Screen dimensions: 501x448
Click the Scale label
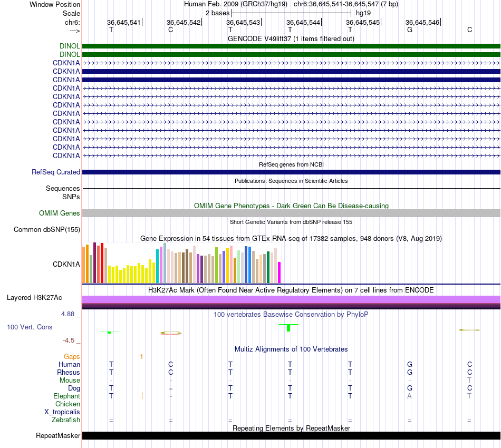coord(71,13)
